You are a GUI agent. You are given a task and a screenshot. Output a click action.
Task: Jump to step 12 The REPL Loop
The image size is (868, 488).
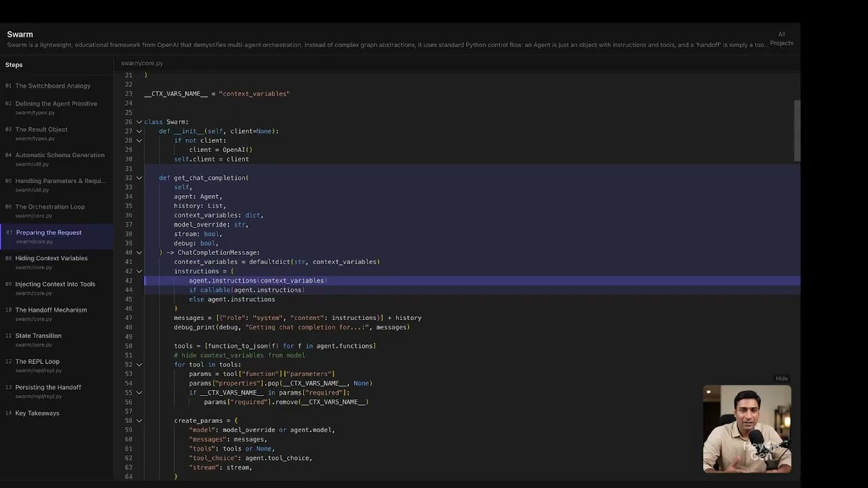coord(56,365)
